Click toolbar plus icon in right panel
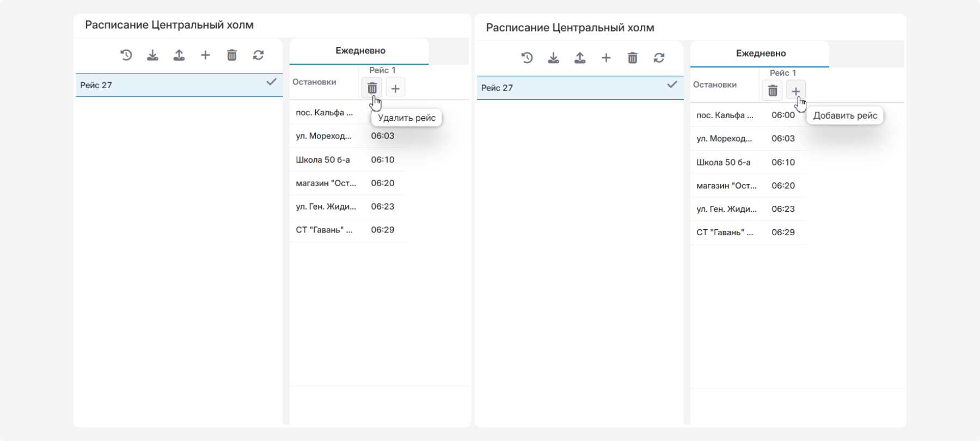Image resolution: width=980 pixels, height=441 pixels. (x=606, y=58)
